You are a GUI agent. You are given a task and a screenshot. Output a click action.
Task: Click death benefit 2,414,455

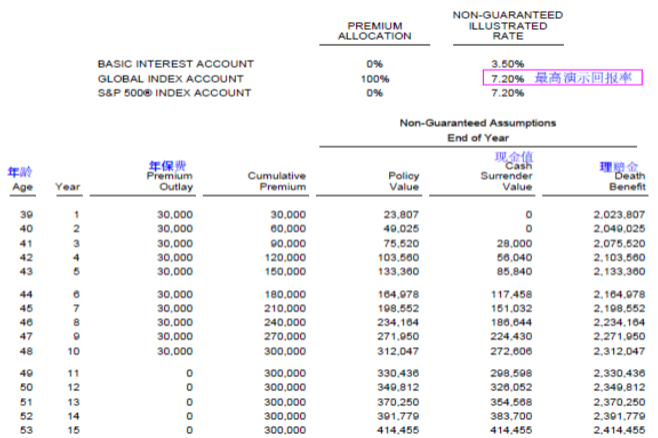[x=619, y=430]
